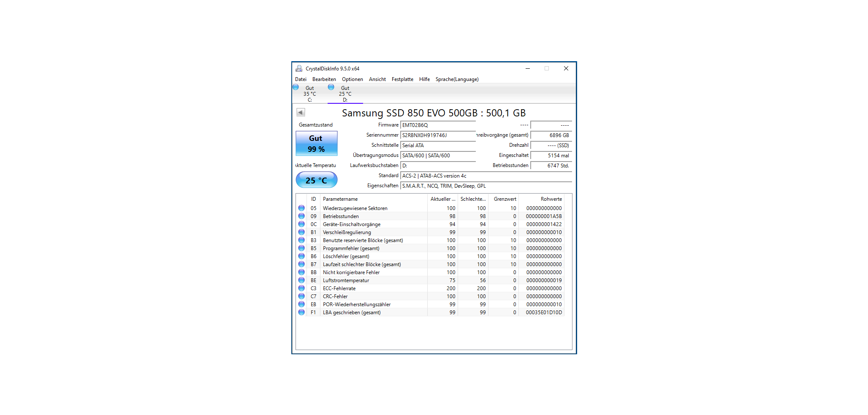Viewport: 868px width, 415px height.
Task: Open the Hilfe menu
Action: 424,79
